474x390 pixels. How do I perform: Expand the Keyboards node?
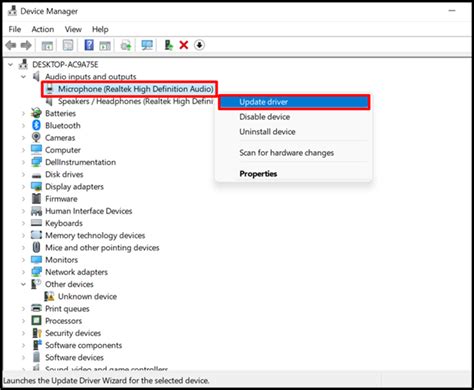(23, 223)
